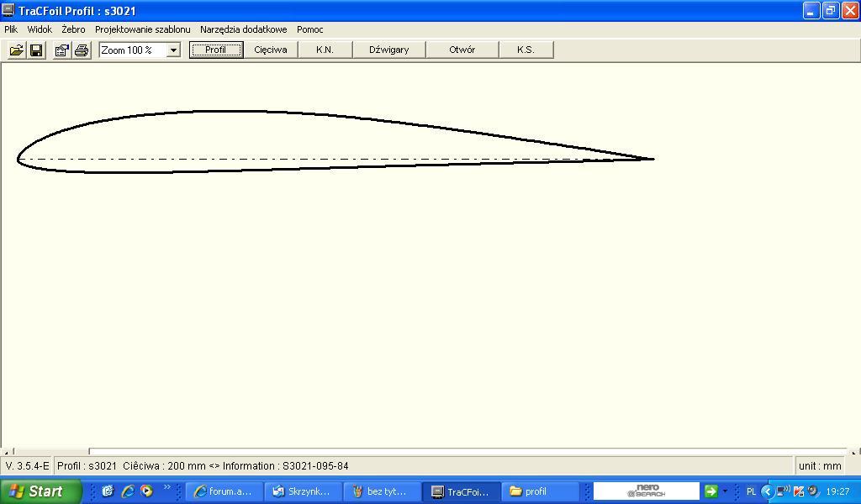This screenshot has height=504, width=861.
Task: Select the Profil toggle button
Action: pos(216,50)
